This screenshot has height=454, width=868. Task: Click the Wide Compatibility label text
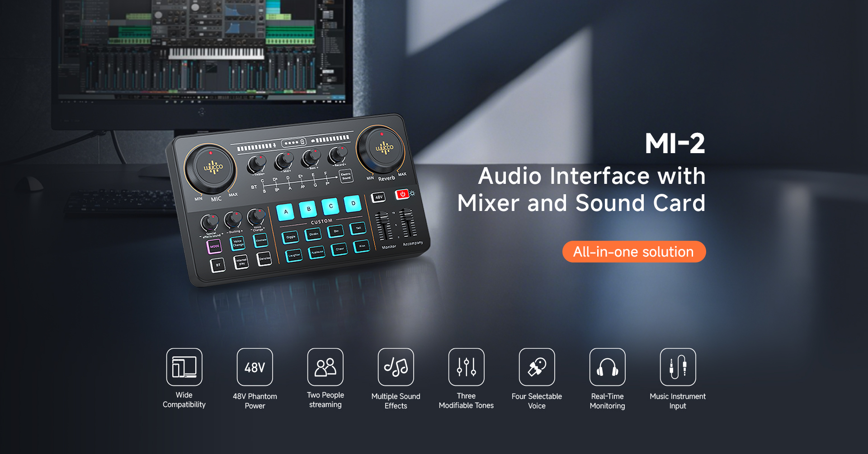coord(184,400)
